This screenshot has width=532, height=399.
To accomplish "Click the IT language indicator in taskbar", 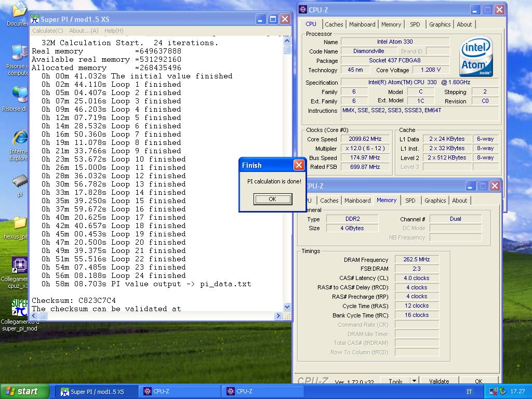I will (469, 392).
